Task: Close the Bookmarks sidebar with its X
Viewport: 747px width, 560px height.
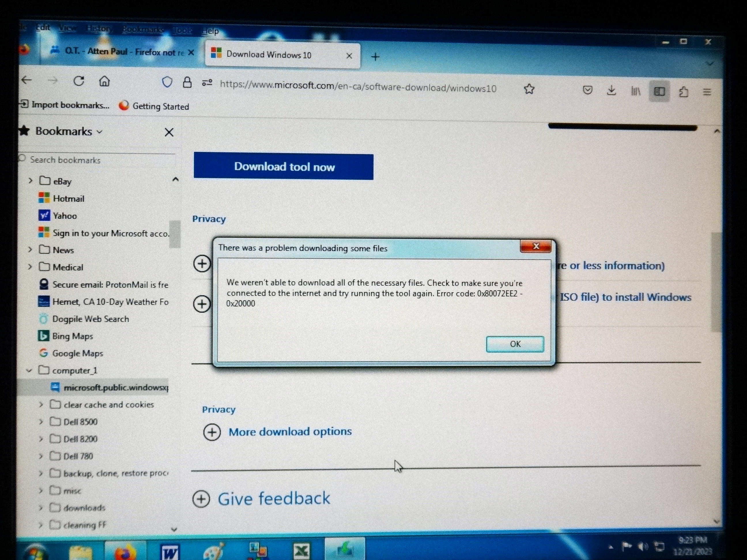Action: click(169, 132)
